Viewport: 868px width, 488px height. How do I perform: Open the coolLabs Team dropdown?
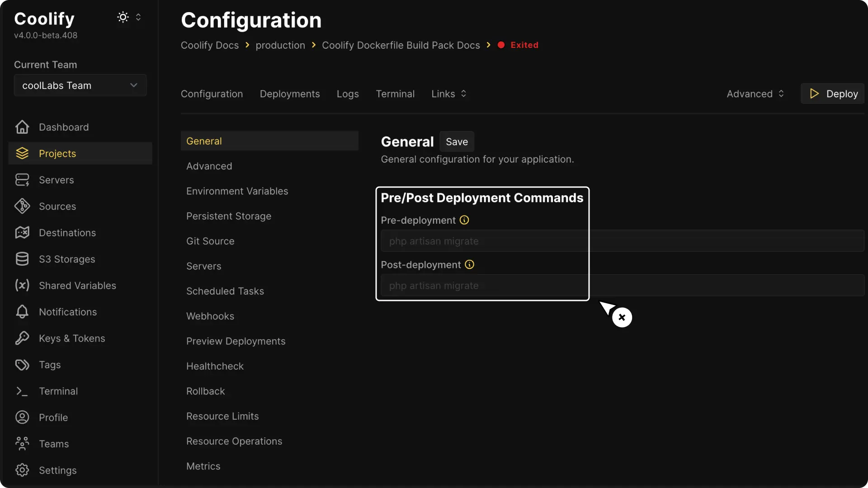pyautogui.click(x=80, y=85)
